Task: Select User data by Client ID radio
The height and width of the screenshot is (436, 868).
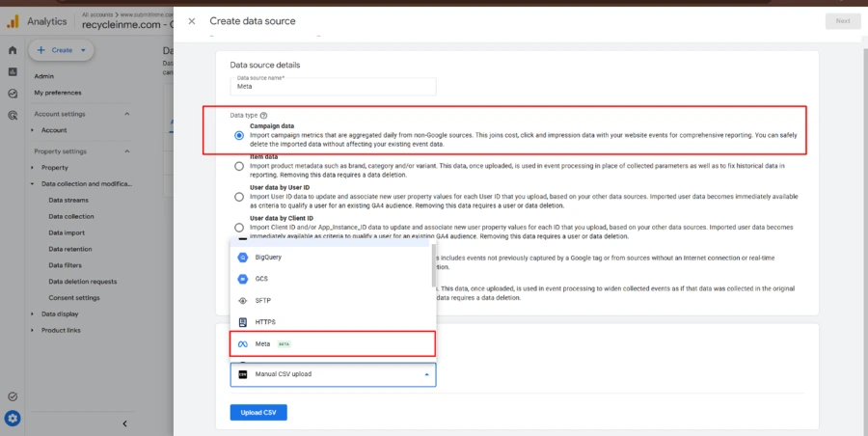Action: click(x=238, y=227)
